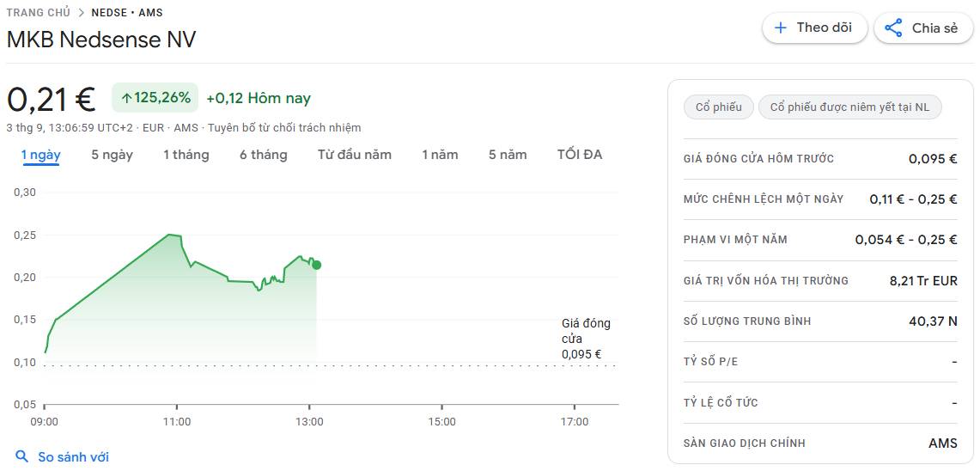Click the 40,37 N average volume value
980x471 pixels.
coord(933,321)
